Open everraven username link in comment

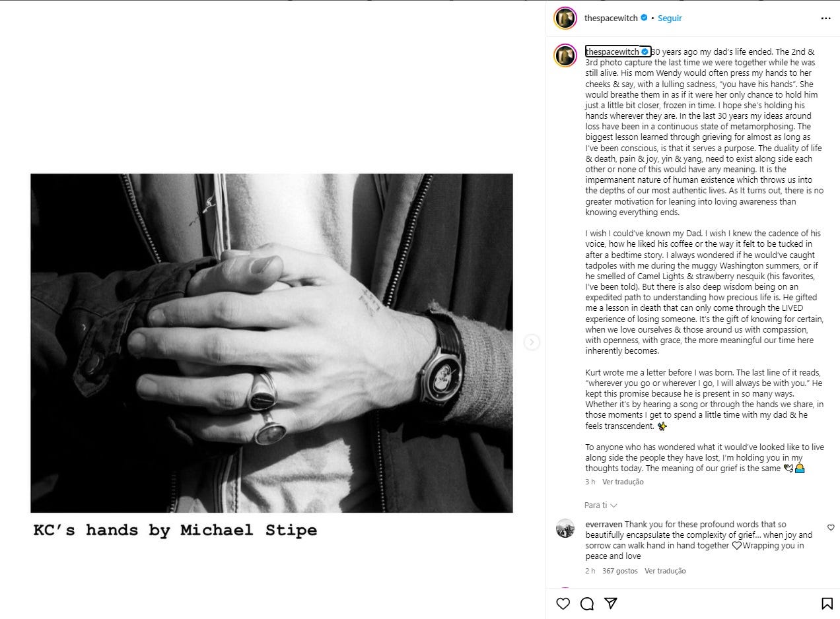604,525
